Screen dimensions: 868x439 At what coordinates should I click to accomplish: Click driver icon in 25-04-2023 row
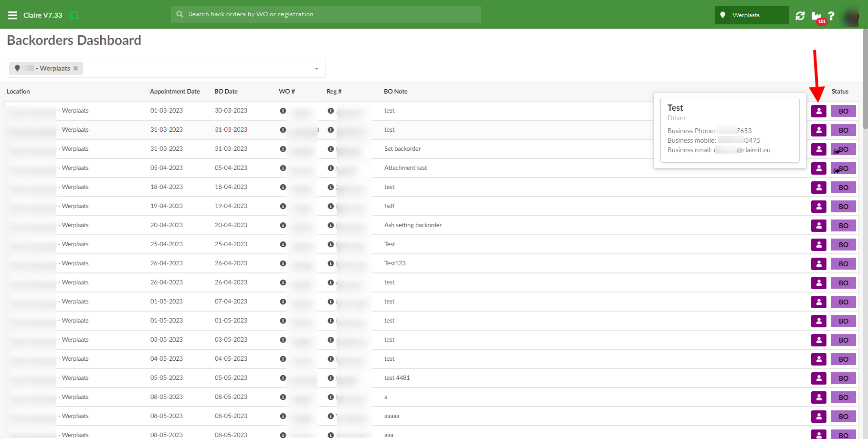[x=819, y=245]
